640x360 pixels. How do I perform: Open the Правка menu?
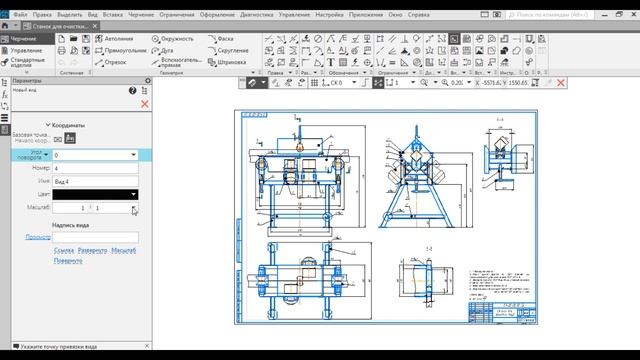pyautogui.click(x=42, y=15)
